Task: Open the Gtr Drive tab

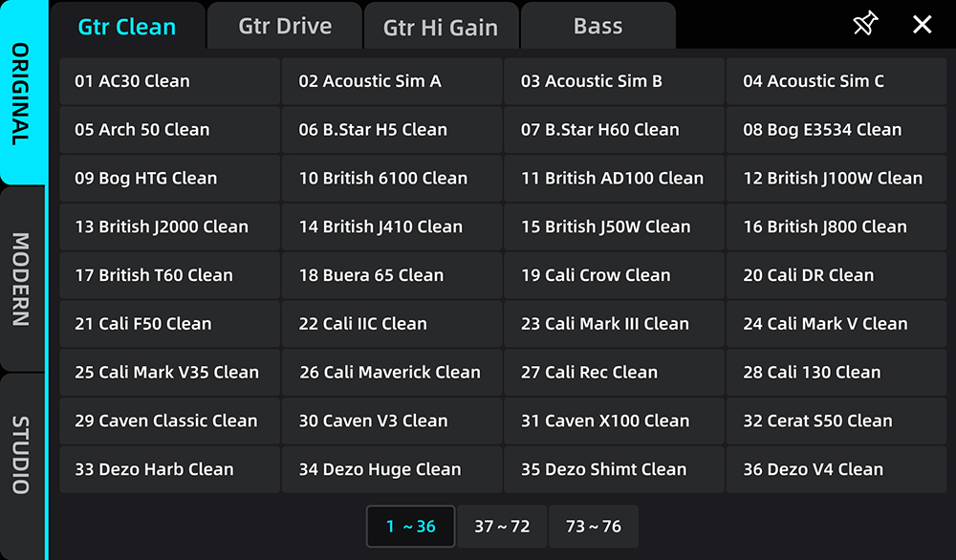Action: point(285,26)
